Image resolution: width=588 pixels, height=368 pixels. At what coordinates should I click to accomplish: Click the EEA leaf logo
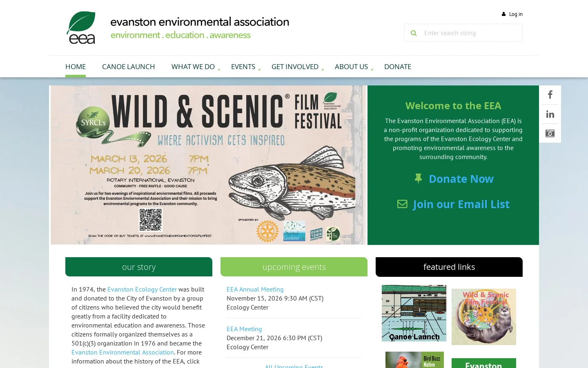(81, 28)
